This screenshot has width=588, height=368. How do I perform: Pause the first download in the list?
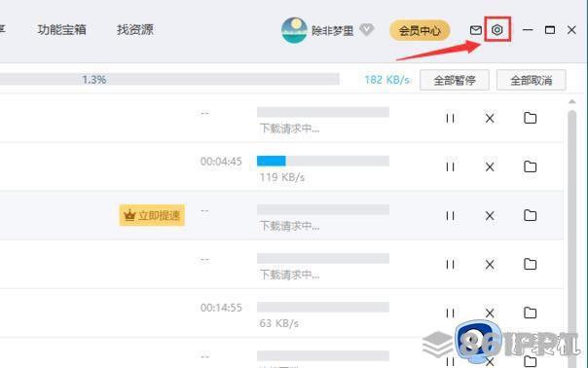(450, 119)
